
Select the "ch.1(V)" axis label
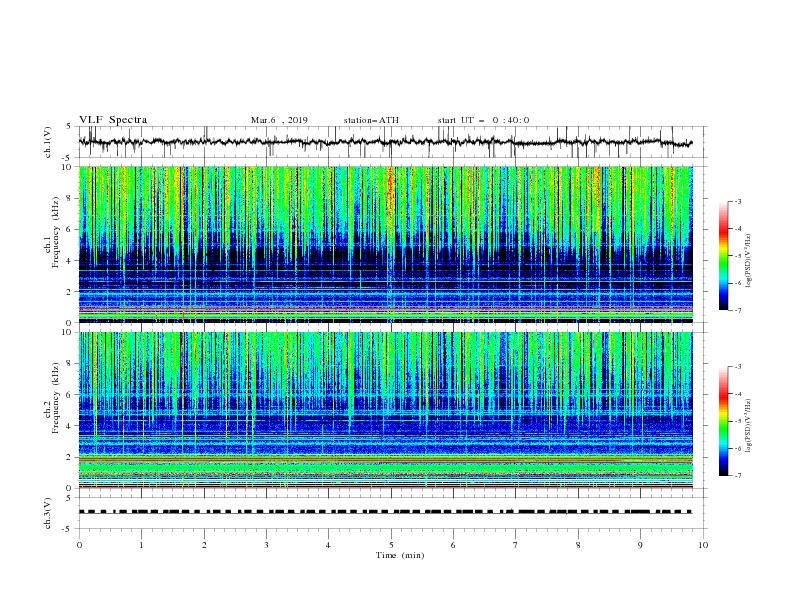48,142
